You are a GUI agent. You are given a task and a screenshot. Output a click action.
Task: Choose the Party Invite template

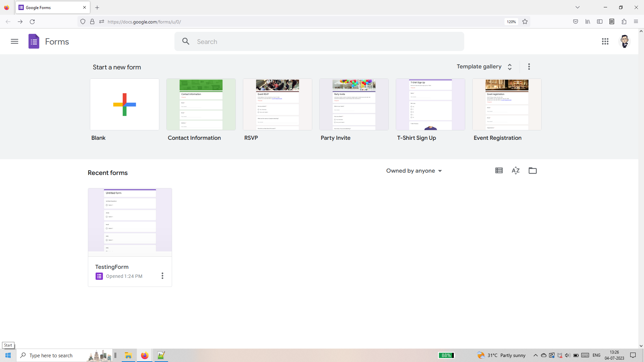click(x=354, y=105)
